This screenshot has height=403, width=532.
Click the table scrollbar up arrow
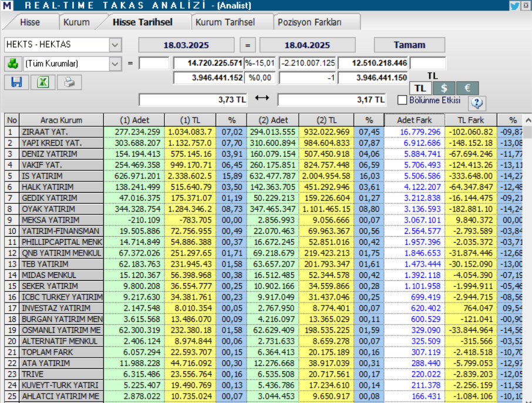click(528, 120)
